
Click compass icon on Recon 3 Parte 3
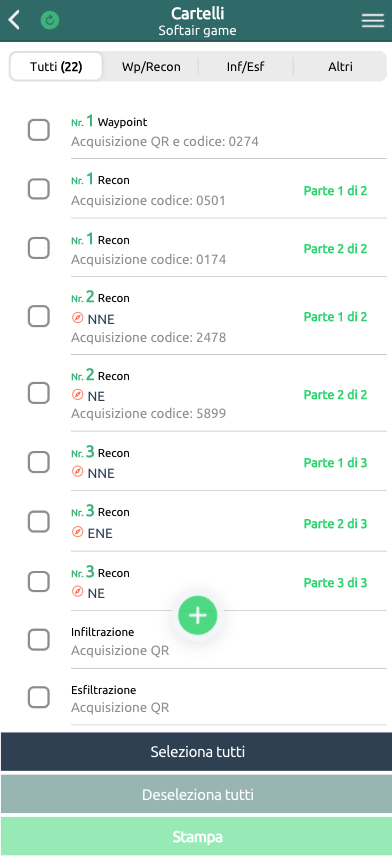tap(78, 592)
